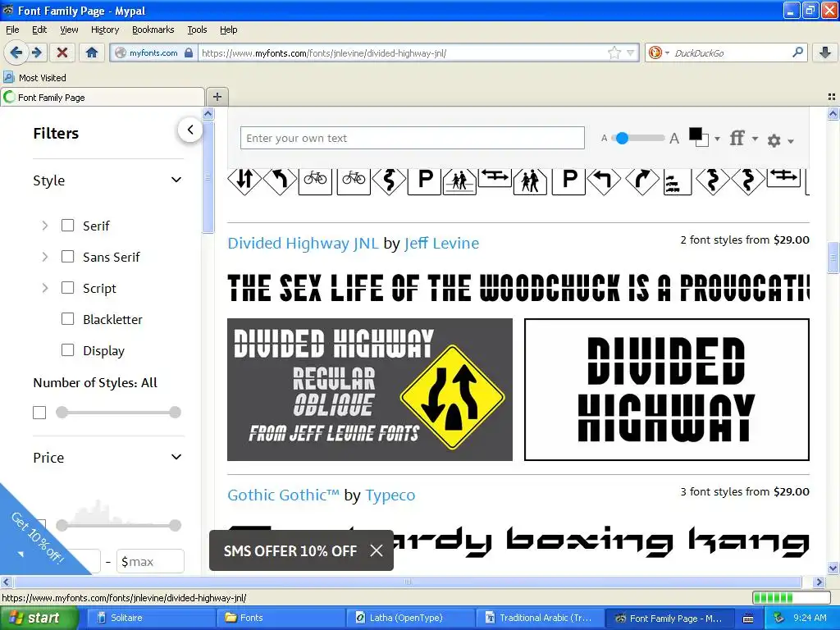Click the Number of Styles slider left handle
This screenshot has height=630, width=840.
pos(62,412)
